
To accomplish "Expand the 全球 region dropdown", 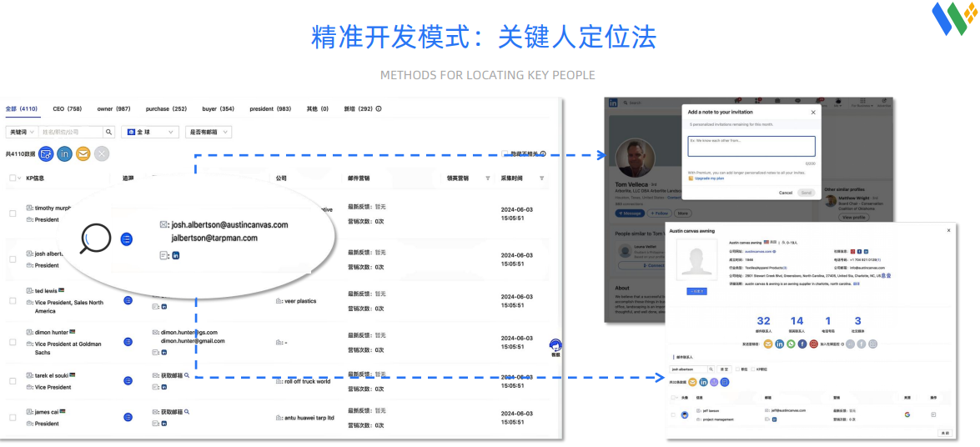I will tap(150, 132).
